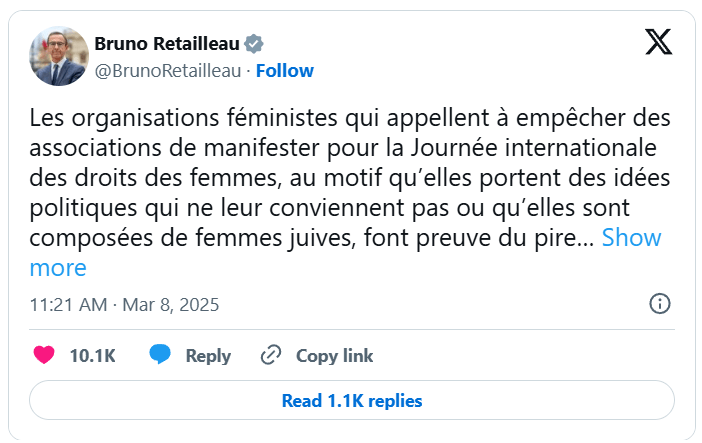
Task: Follow Bruno Retailleau
Action: coord(285,70)
